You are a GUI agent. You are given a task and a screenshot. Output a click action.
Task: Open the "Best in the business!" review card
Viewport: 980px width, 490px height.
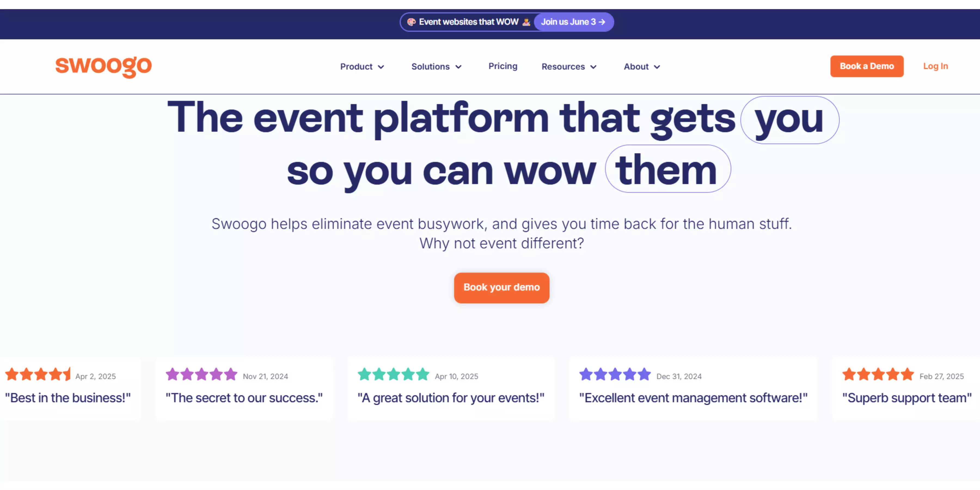pos(68,398)
